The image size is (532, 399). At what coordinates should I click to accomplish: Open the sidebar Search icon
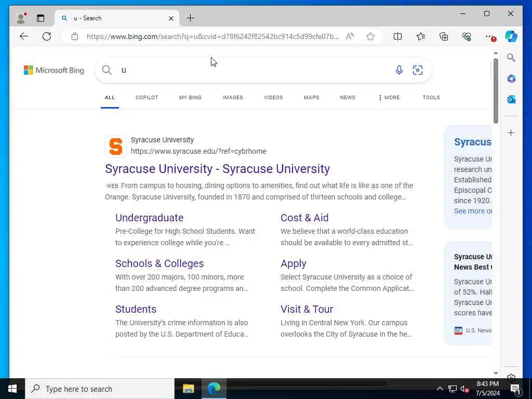511,58
